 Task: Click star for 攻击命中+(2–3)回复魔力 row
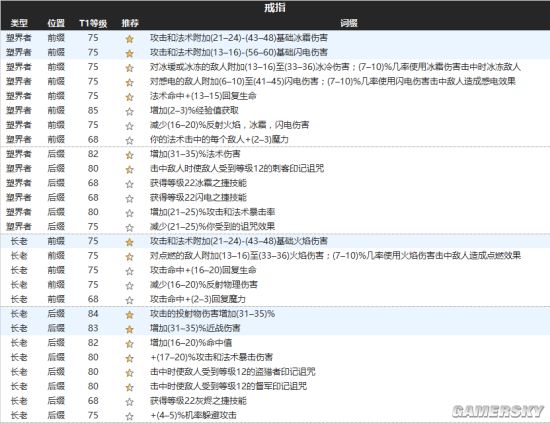point(129,300)
